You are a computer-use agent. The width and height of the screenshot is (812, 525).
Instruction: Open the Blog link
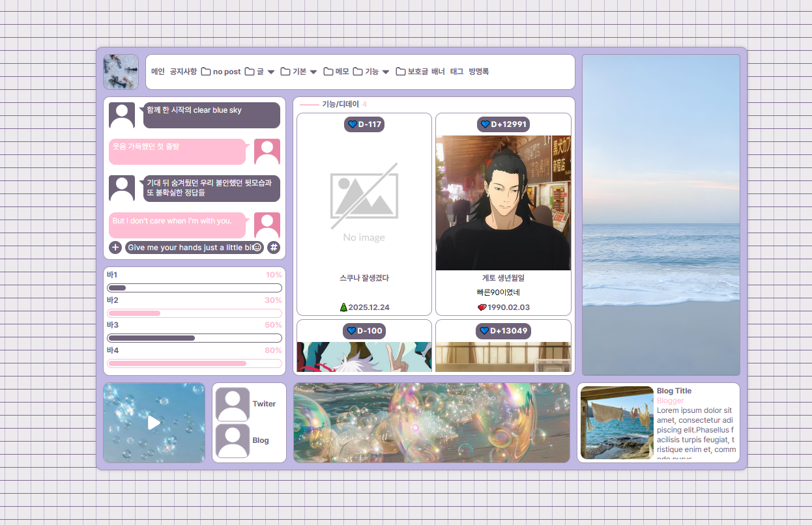[x=261, y=441]
